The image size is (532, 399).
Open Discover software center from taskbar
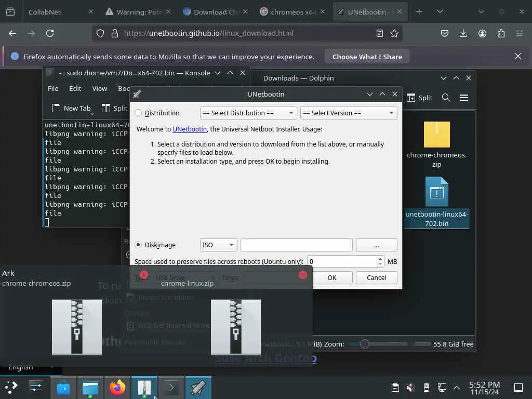point(63,388)
